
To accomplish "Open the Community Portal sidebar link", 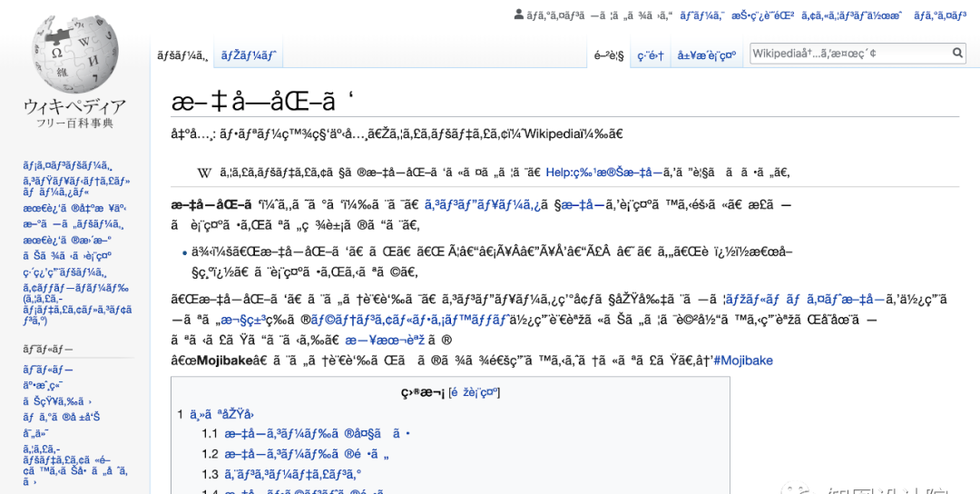I will pyautogui.click(x=75, y=187).
